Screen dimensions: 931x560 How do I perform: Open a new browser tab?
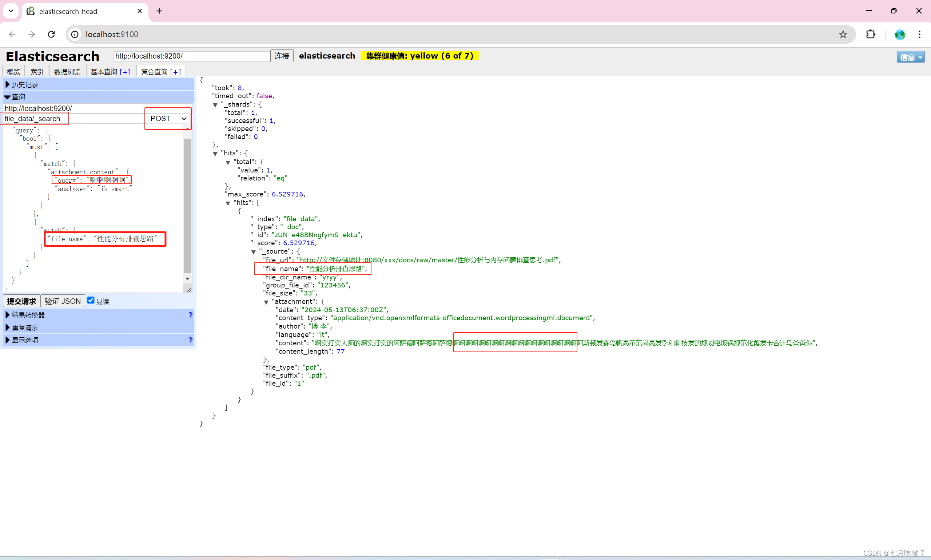coord(159,11)
